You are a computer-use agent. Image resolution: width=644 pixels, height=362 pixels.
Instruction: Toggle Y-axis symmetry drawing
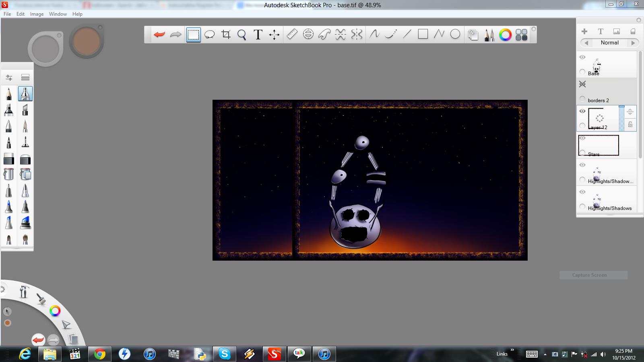tap(357, 35)
